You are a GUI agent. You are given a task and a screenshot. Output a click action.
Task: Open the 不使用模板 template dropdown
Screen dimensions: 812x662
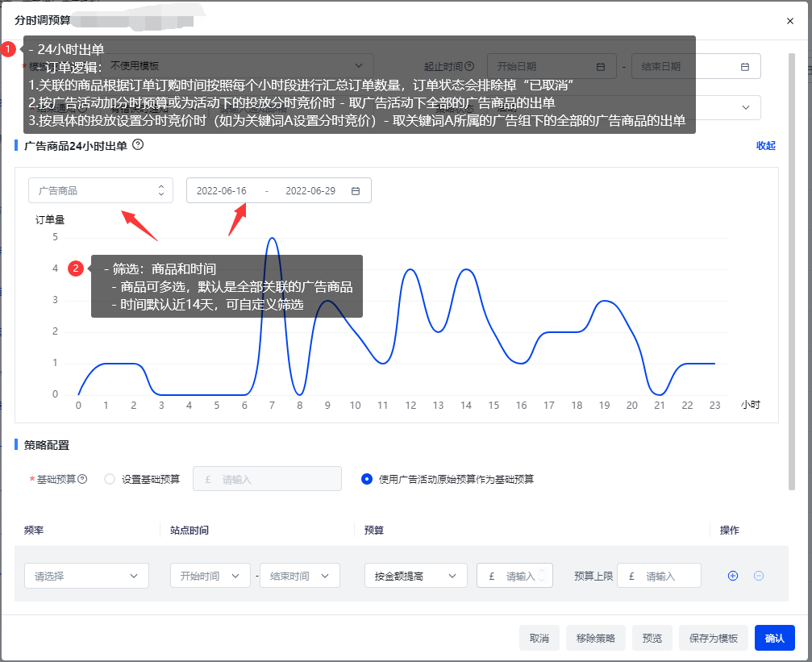[x=236, y=66]
